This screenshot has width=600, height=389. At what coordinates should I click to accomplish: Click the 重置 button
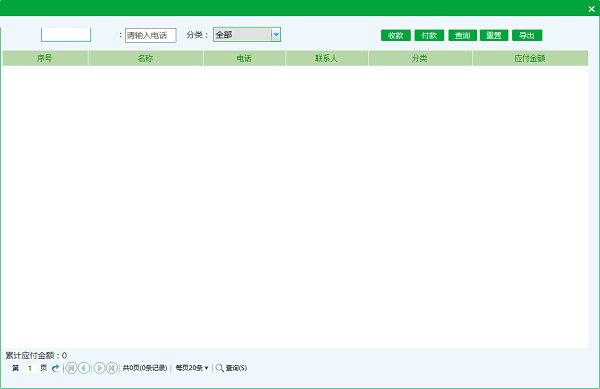point(494,35)
